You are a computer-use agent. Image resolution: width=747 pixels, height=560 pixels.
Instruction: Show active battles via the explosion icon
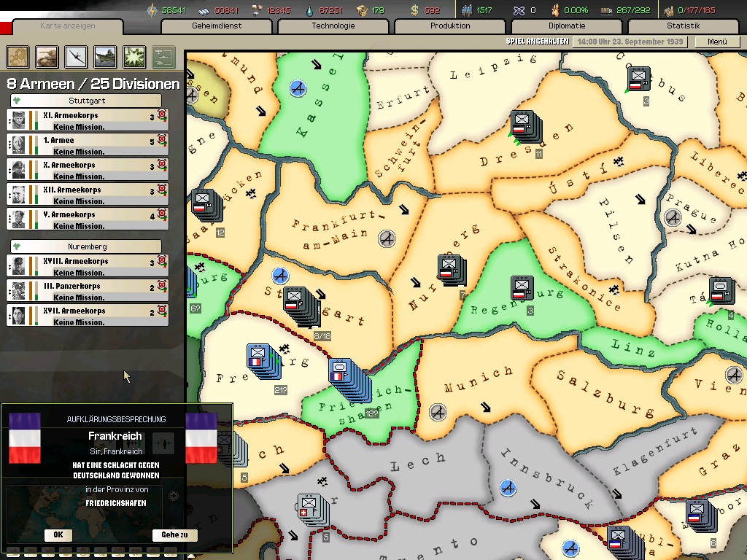pos(134,57)
